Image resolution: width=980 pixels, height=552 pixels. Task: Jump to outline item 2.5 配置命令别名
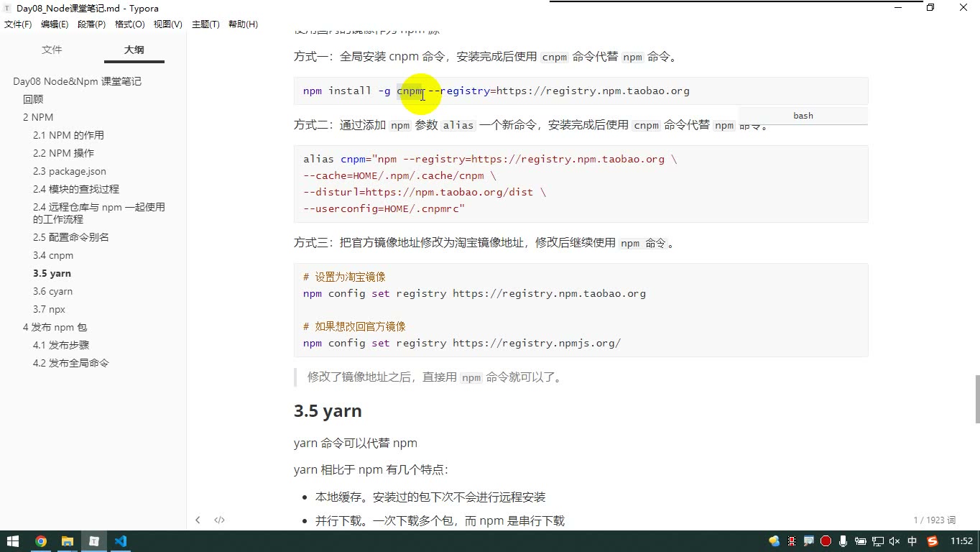(x=71, y=237)
